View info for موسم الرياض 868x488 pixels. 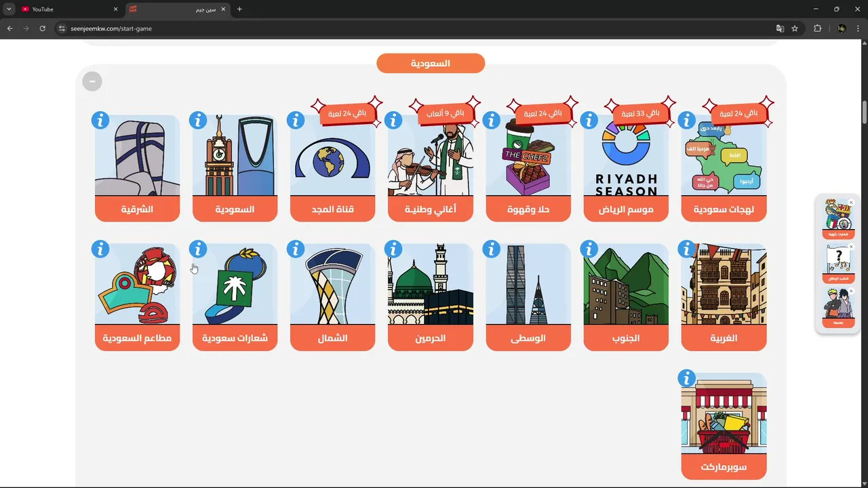[589, 121]
